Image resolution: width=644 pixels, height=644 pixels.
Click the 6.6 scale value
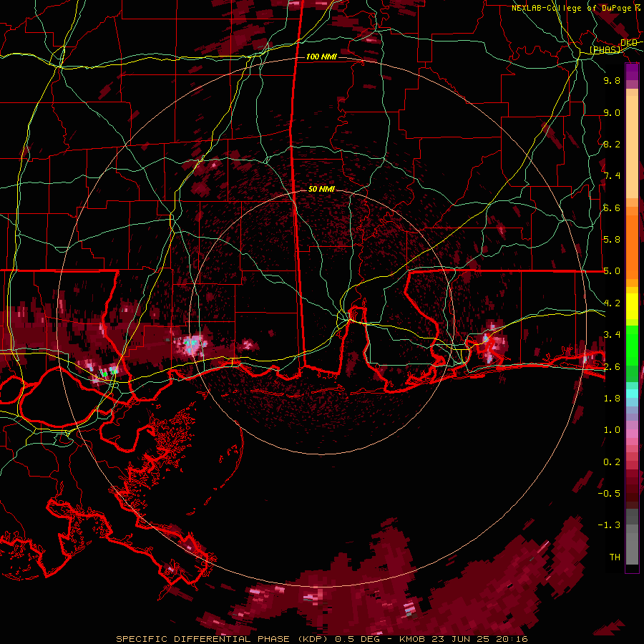pos(612,208)
